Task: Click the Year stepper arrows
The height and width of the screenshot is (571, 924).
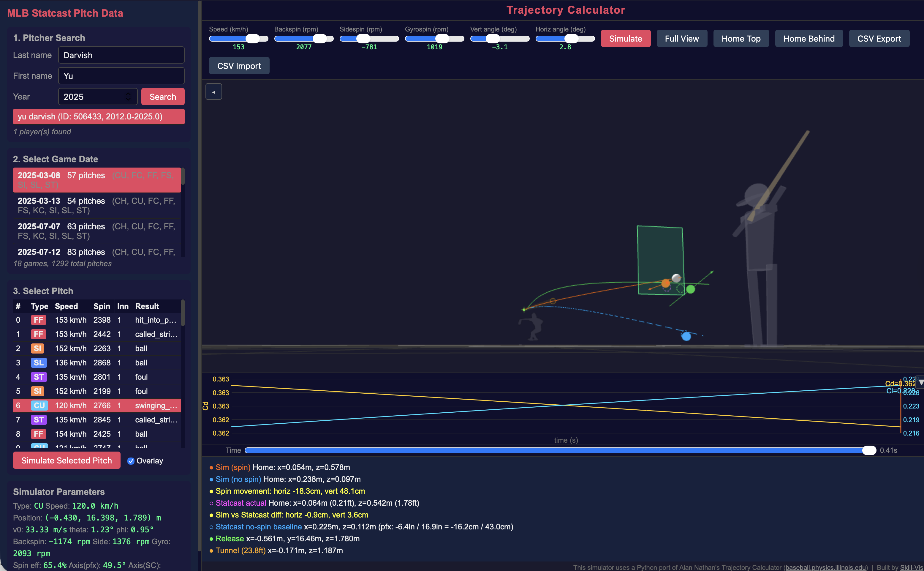Action: pos(128,97)
